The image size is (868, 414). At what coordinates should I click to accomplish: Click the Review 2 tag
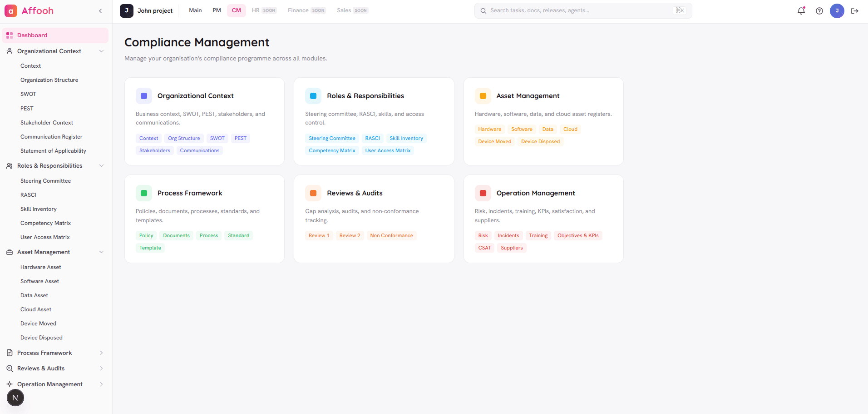(x=350, y=236)
